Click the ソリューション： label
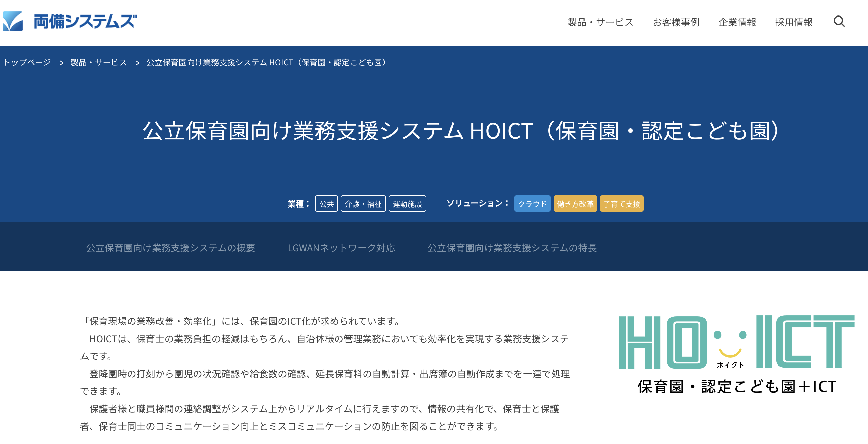The width and height of the screenshot is (868, 444). (x=478, y=203)
